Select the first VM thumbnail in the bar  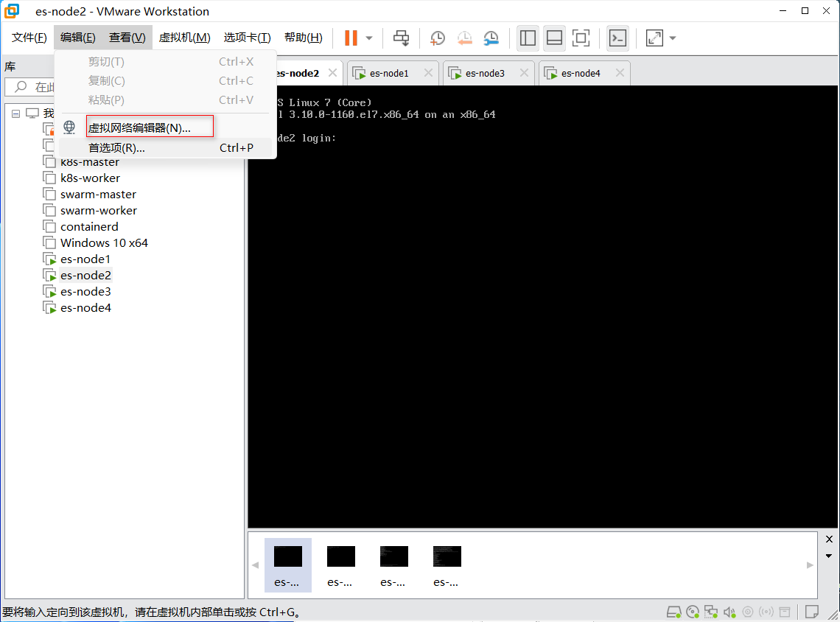tap(287, 565)
